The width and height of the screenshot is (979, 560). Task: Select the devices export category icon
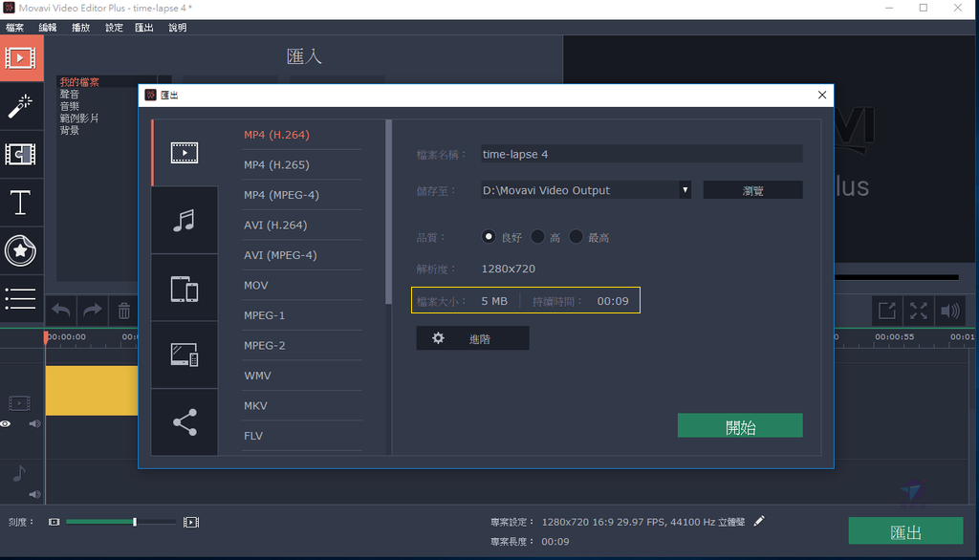[185, 288]
